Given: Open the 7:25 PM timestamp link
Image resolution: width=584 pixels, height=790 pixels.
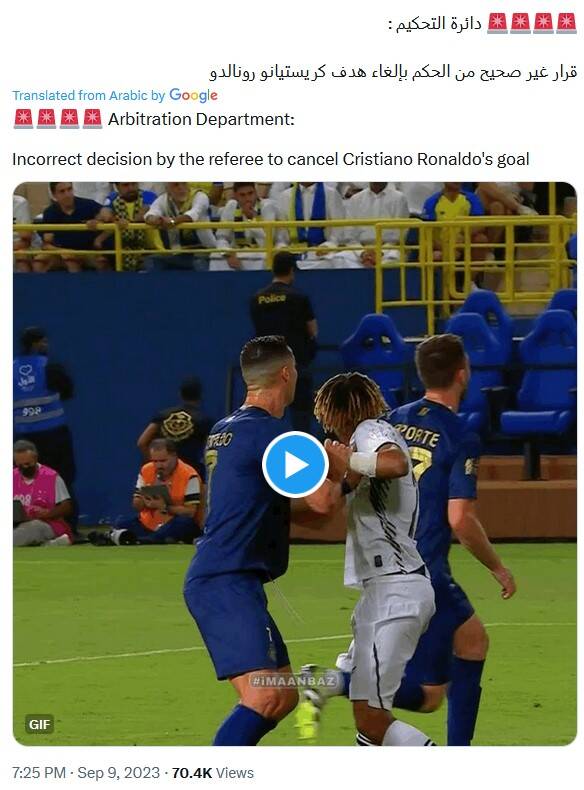Looking at the screenshot, I should 39,772.
